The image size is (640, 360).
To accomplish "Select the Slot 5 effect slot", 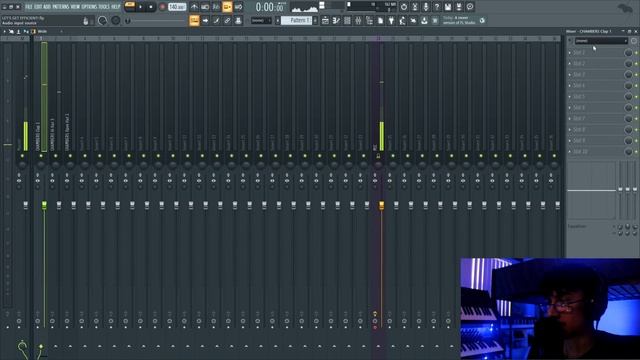I will tap(598, 97).
